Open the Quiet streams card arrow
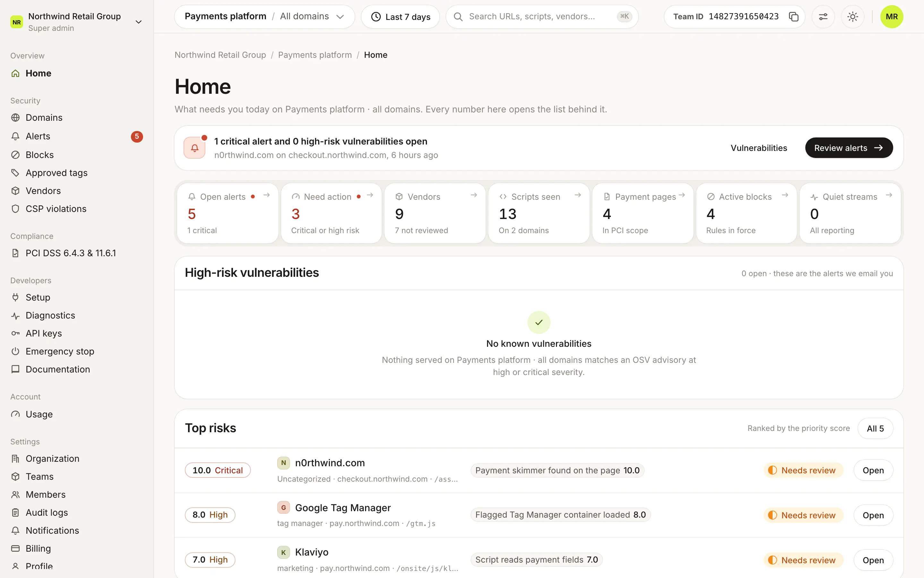Screen dimensions: 924x578 pos(889,195)
